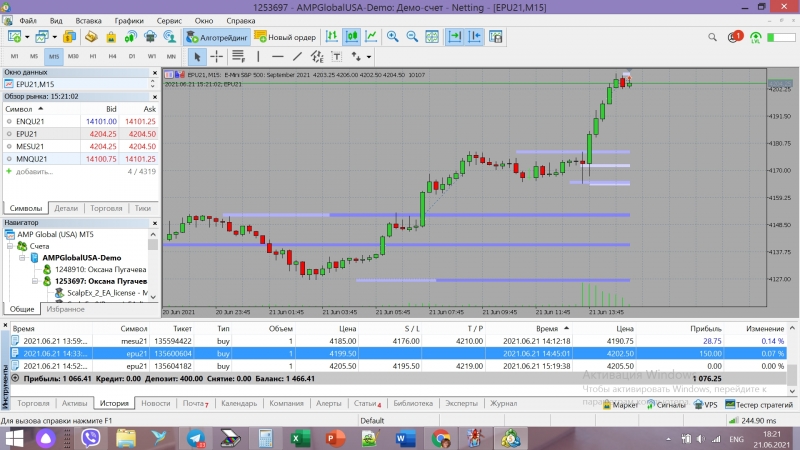
Task: Collapse the AMPGlobalUSA-Demo tree node
Action: coord(22,258)
